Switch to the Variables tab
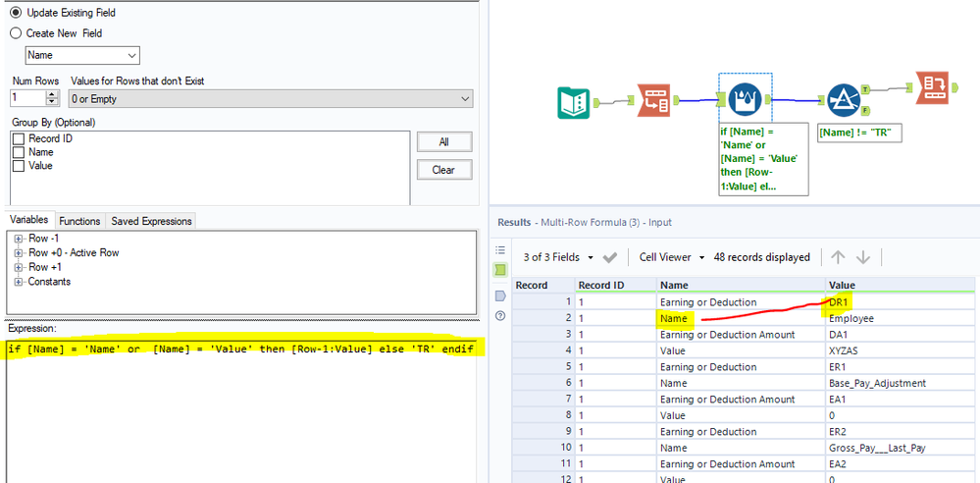The width and height of the screenshot is (980, 483). coord(28,220)
